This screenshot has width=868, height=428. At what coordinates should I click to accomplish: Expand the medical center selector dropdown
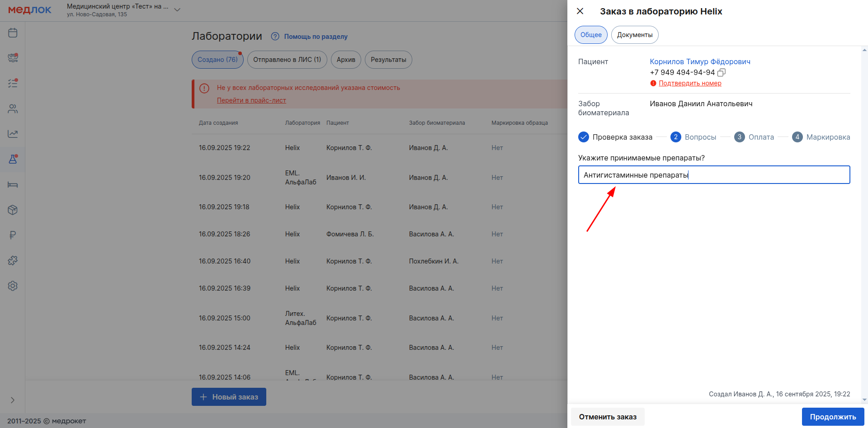(177, 10)
